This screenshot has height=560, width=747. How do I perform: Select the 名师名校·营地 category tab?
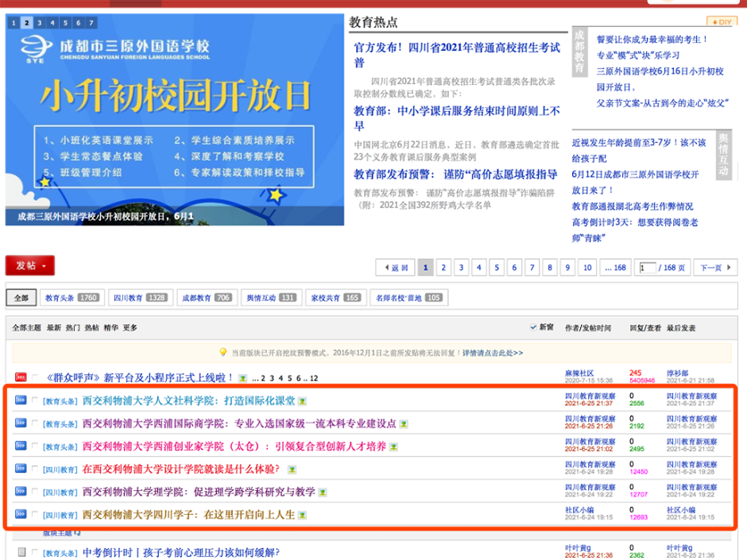(409, 298)
